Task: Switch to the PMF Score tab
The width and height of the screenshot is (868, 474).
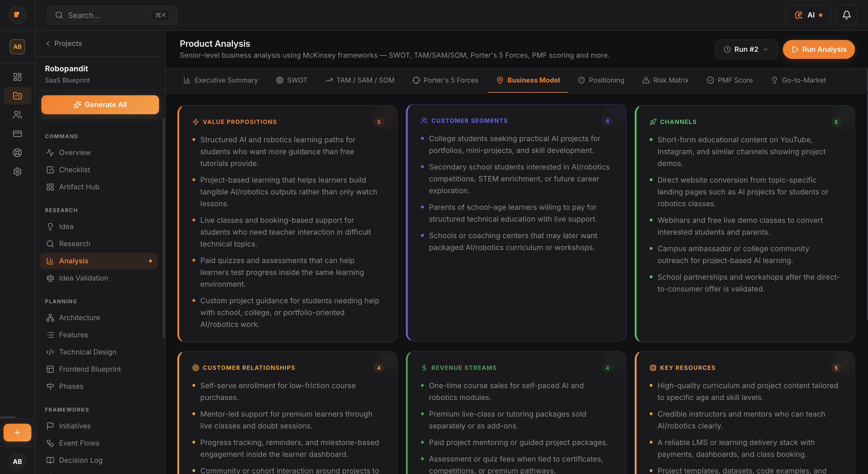Action: 730,80
